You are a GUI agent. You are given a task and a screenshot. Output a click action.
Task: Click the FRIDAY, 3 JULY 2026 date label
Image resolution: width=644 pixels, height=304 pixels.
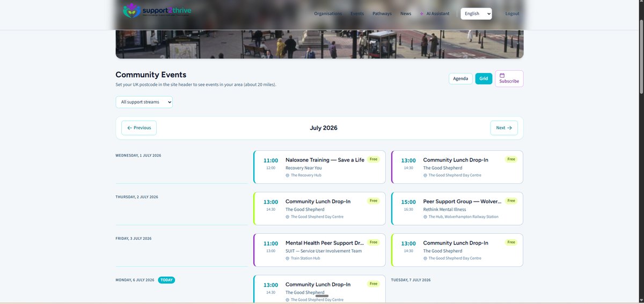134,238
